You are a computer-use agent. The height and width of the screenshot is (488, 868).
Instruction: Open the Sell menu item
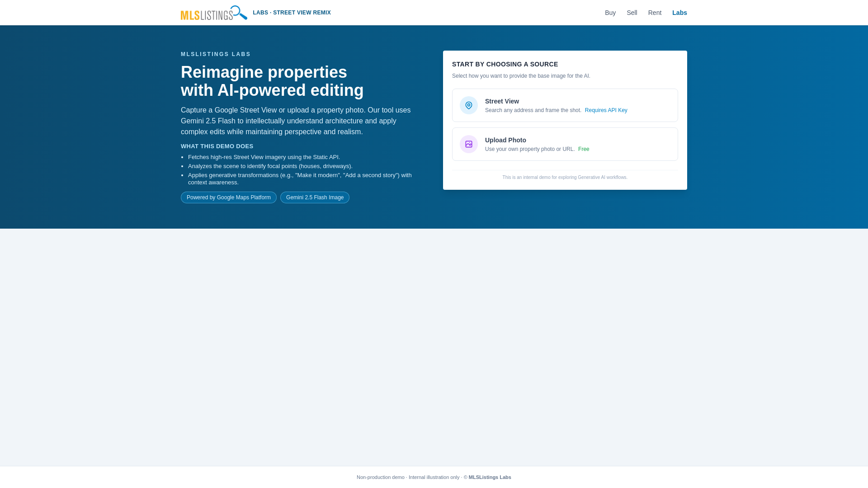tap(632, 13)
